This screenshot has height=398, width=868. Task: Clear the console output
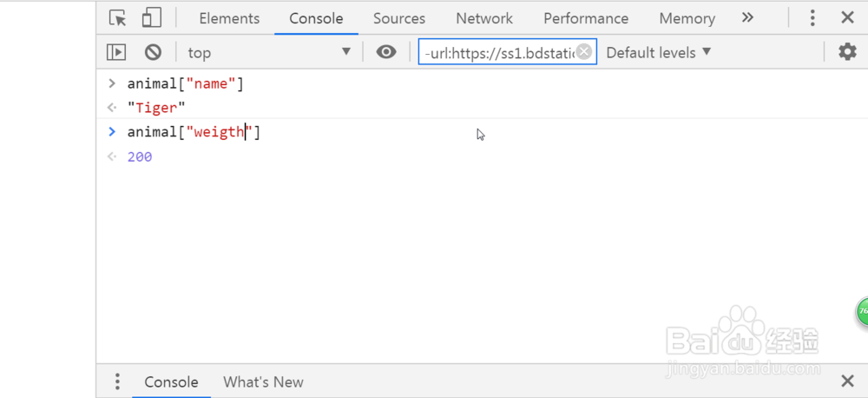click(153, 52)
